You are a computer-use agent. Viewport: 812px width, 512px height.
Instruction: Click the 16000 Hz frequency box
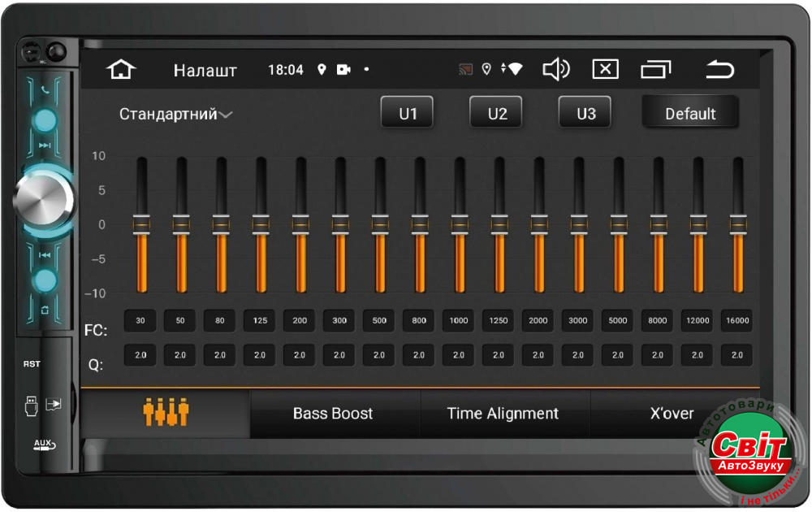tap(737, 321)
